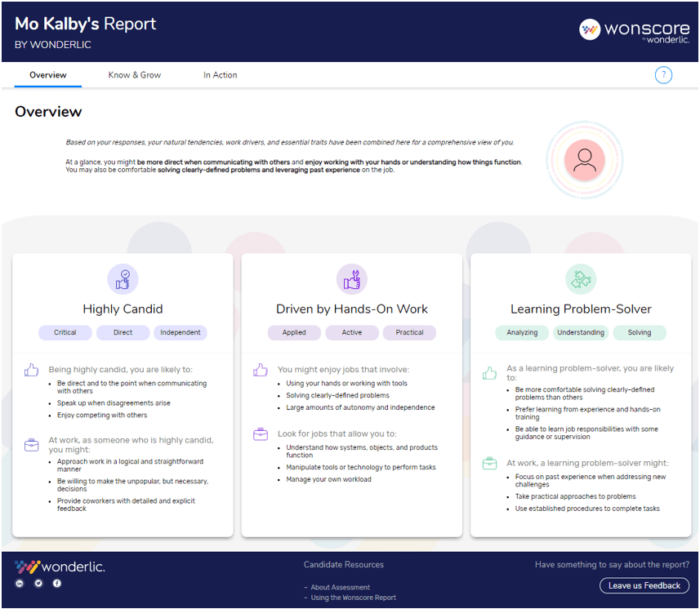Click 'Manage your own workload' bullet
This screenshot has width=700, height=609.
click(x=328, y=479)
